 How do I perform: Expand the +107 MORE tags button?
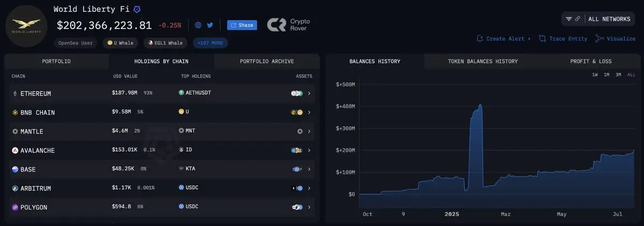pyautogui.click(x=210, y=43)
